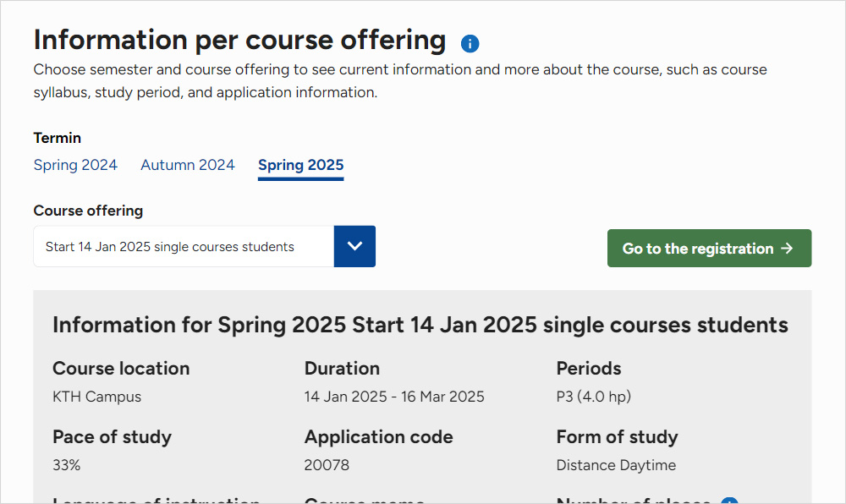Image resolution: width=846 pixels, height=504 pixels.
Task: Click the info icon next to Number of places
Action: point(729,501)
